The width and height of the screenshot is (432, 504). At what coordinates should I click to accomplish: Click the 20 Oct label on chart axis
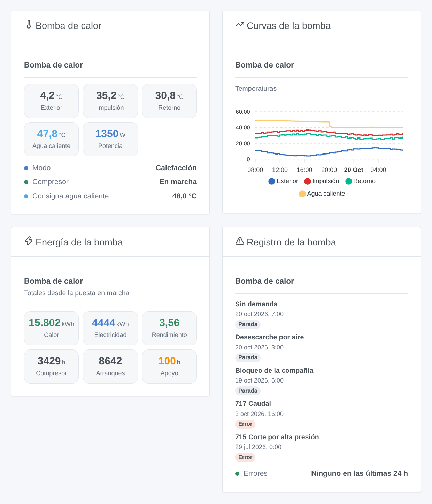coord(354,170)
